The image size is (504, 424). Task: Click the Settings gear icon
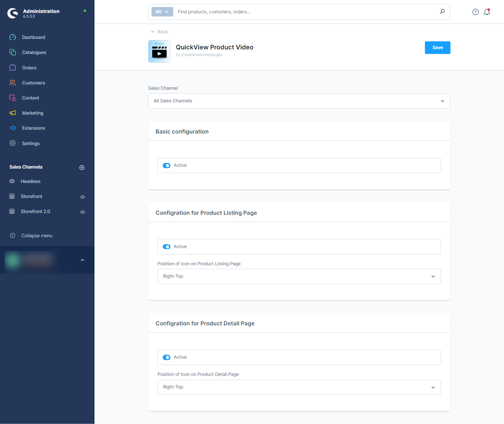click(x=13, y=143)
